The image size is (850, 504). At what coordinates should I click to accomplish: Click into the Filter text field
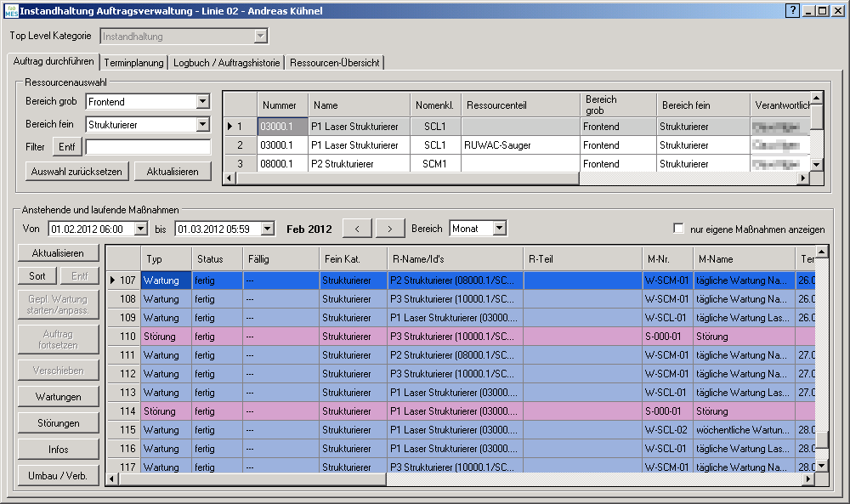(x=148, y=148)
